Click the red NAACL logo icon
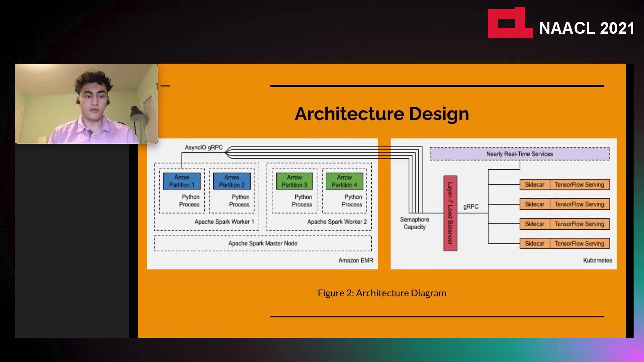The height and width of the screenshot is (362, 644). click(x=509, y=23)
